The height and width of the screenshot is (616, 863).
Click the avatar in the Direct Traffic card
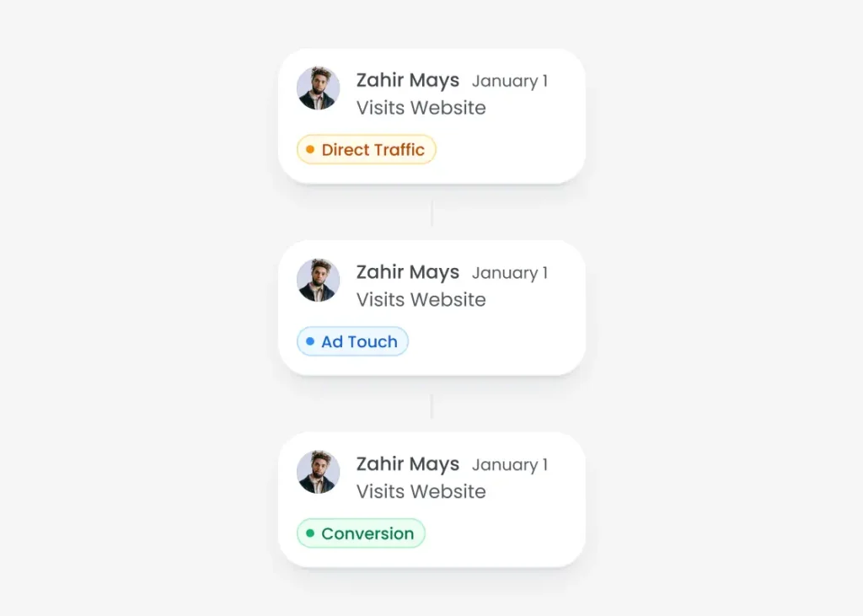click(319, 88)
